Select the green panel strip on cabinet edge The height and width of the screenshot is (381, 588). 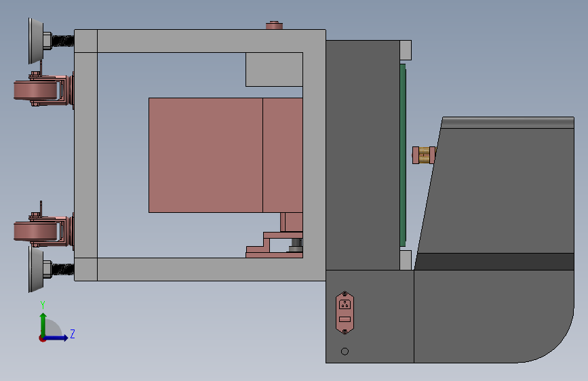(x=403, y=155)
